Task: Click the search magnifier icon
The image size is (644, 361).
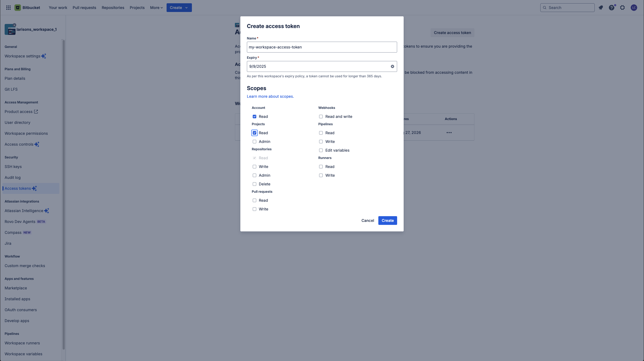Action: click(x=545, y=7)
